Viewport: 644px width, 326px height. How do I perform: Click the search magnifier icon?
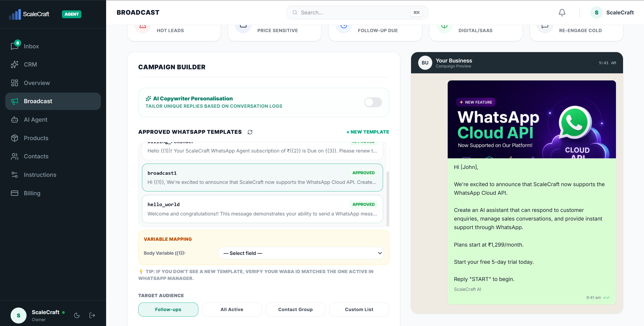pos(295,12)
